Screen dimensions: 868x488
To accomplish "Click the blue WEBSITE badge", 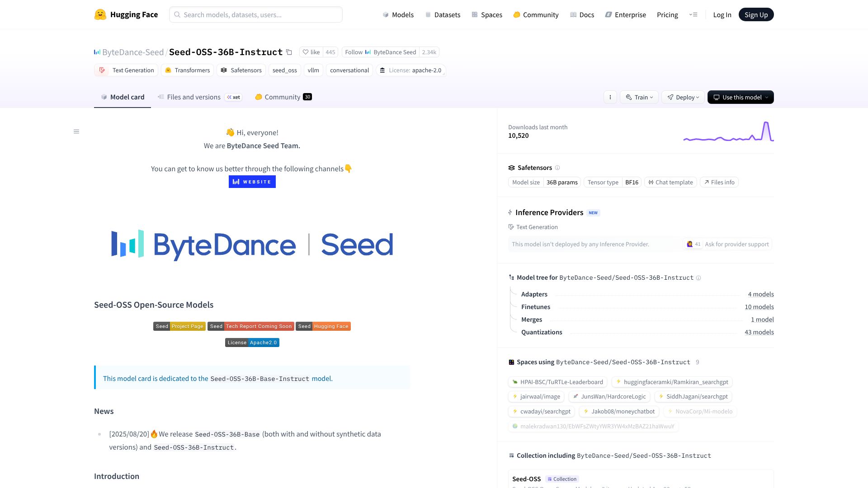I will point(252,182).
